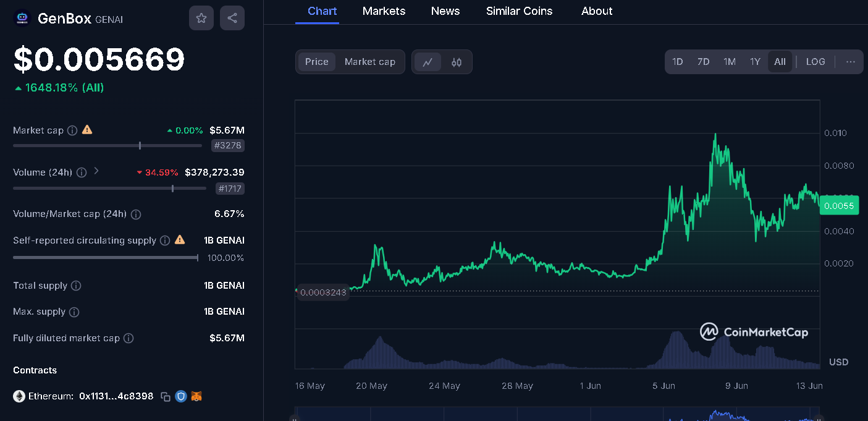
Task: Click the 20 May date axis label
Action: pos(371,386)
